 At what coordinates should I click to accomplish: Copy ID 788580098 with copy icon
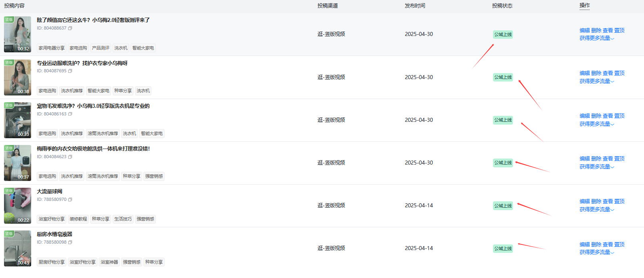click(x=70, y=242)
